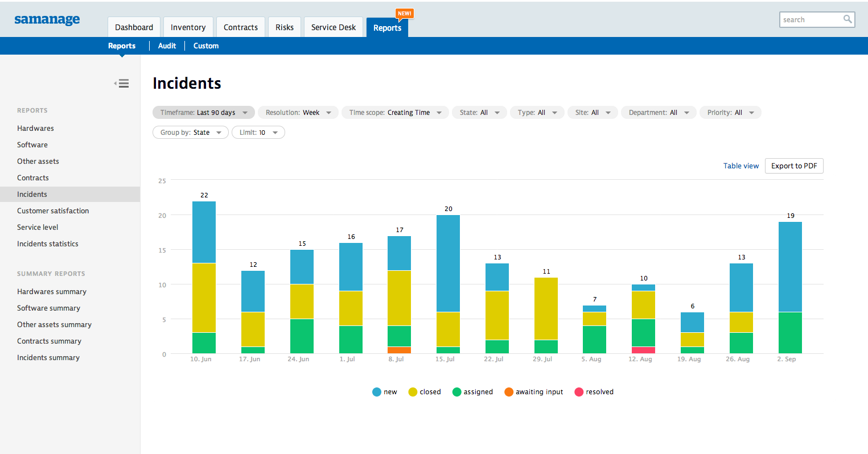This screenshot has height=454, width=868.
Task: Open the Custom reports menu
Action: 205,46
